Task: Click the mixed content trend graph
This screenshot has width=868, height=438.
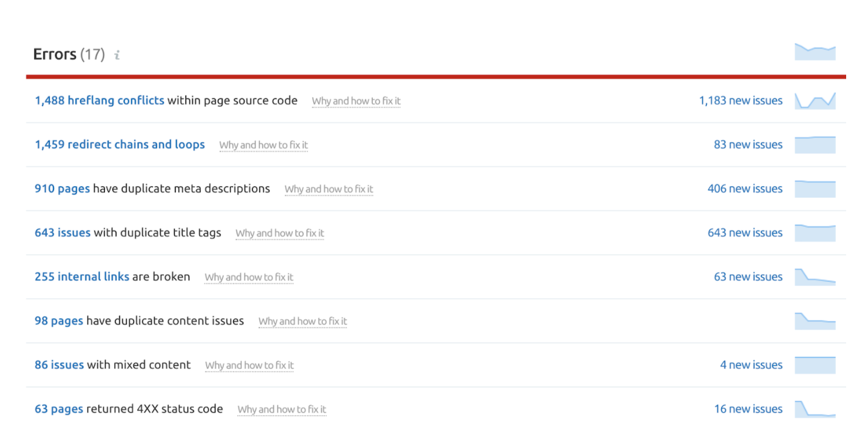Action: [x=815, y=365]
